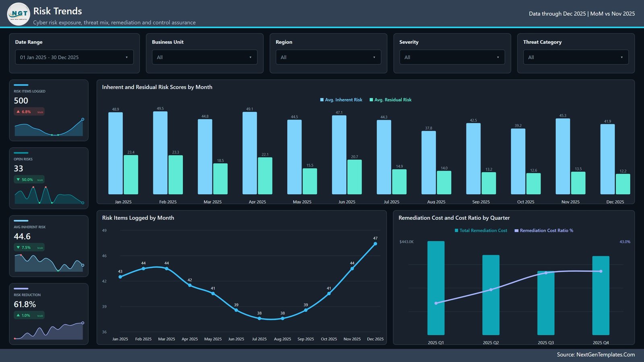Click the 2025 Q4 remediation cost bar
This screenshot has height=362, width=644.
(601, 295)
